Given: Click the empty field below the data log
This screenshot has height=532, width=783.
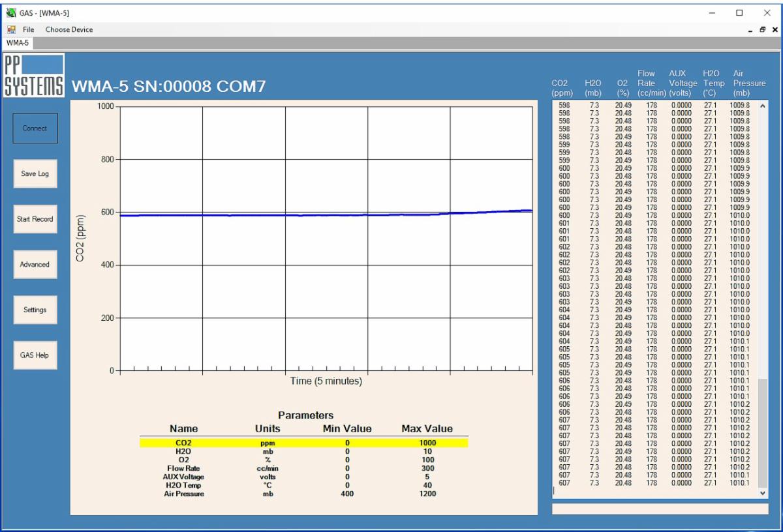Looking at the screenshot, I should pyautogui.click(x=660, y=509).
